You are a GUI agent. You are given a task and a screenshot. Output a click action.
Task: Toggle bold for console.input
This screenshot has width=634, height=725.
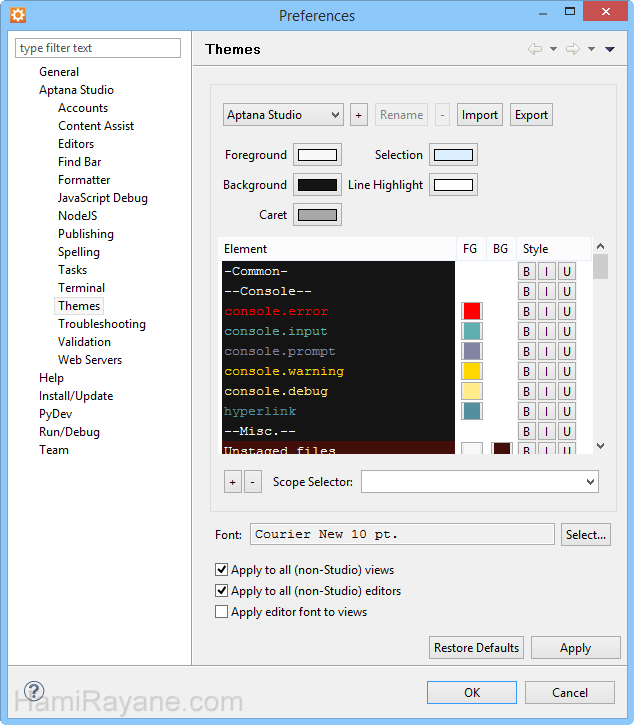tap(526, 331)
